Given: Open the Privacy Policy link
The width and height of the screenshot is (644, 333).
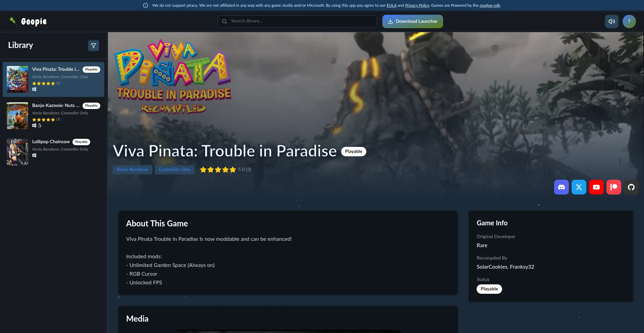Looking at the screenshot, I should click(417, 5).
